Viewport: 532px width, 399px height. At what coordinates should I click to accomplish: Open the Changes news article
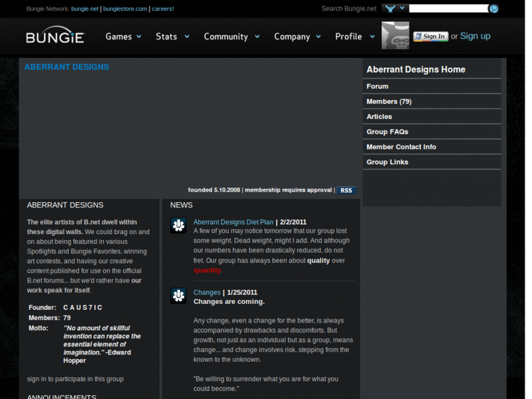pos(207,293)
